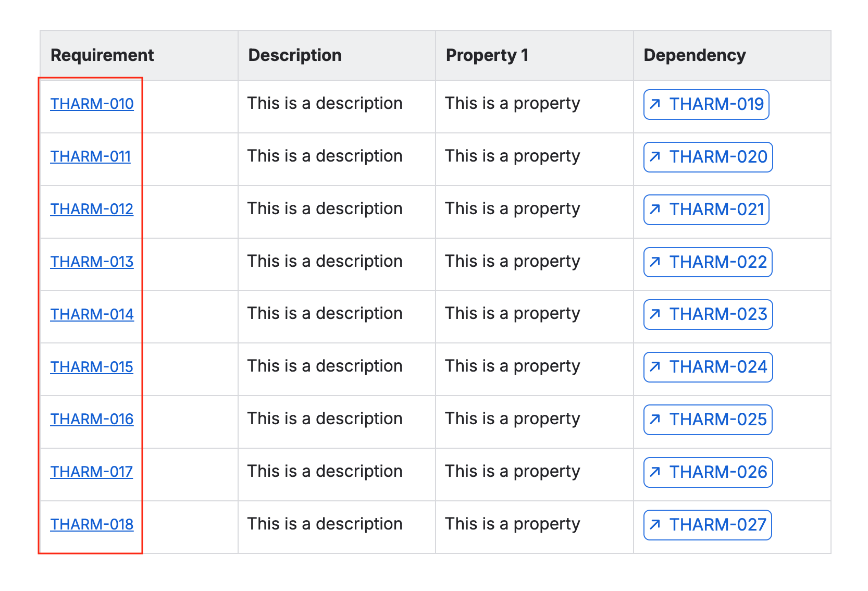Screen dimensions: 868x591
Task: Open the THARM-010 requirement link
Action: click(92, 104)
